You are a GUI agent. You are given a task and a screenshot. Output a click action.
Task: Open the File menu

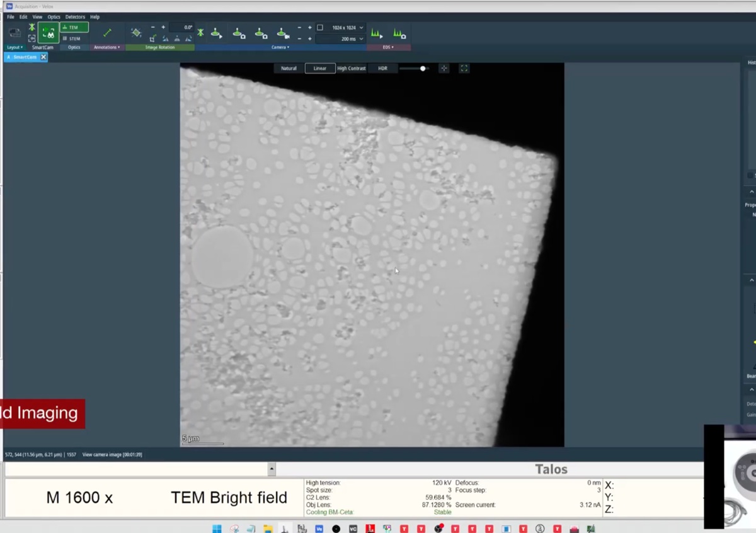[x=11, y=17]
